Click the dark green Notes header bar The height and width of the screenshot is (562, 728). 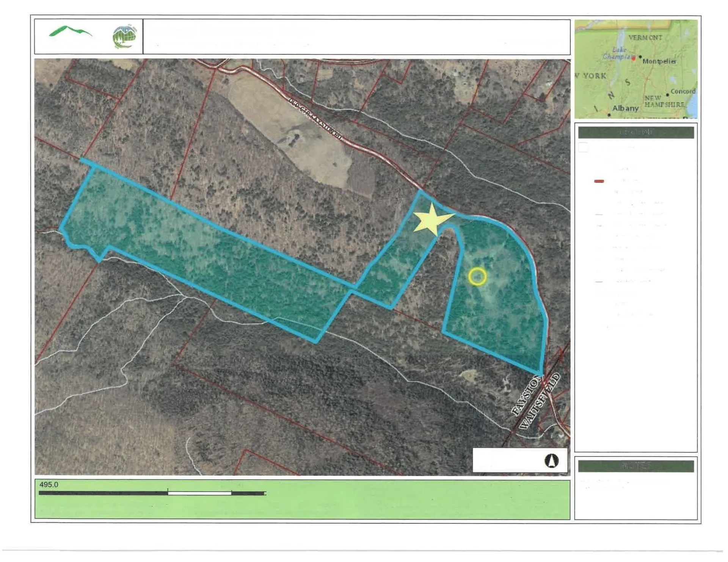[x=636, y=466]
